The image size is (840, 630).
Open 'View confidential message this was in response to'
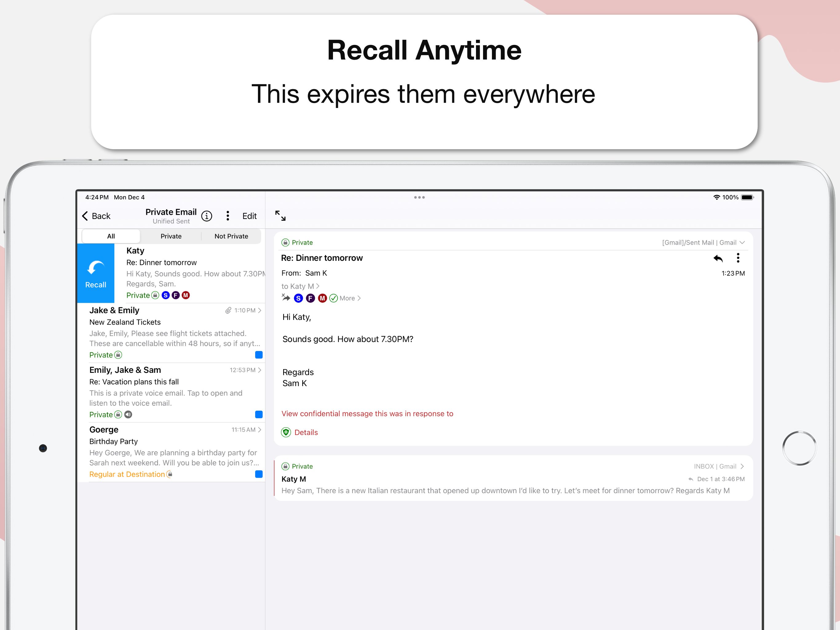point(367,413)
